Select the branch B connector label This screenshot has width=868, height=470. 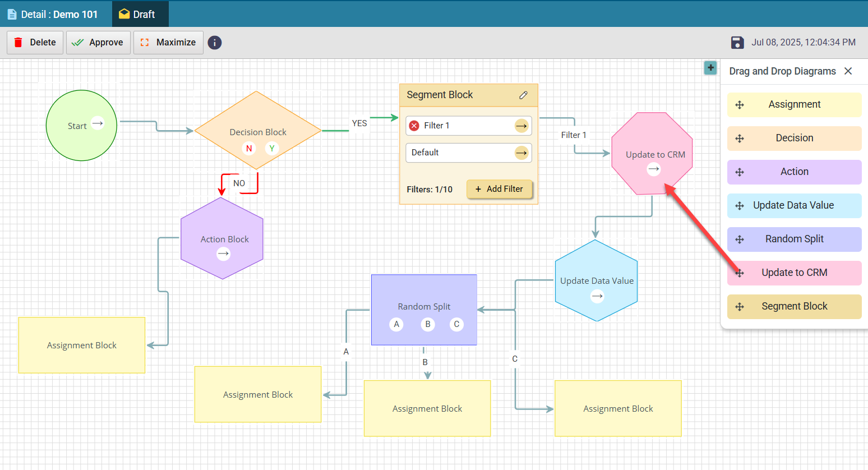click(x=425, y=362)
